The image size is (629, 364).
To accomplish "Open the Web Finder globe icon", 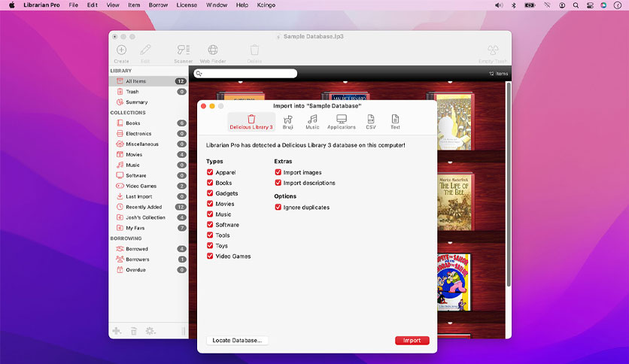I will [213, 50].
